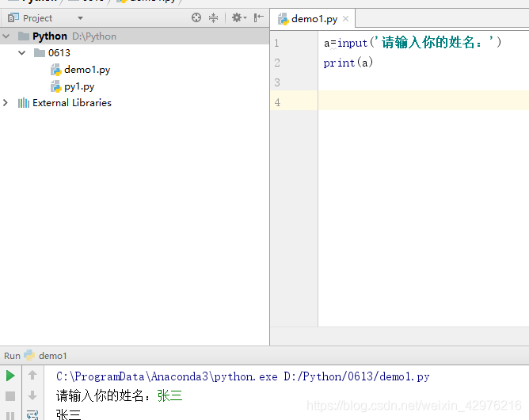Click the down arrow in Run panel

pos(32,395)
